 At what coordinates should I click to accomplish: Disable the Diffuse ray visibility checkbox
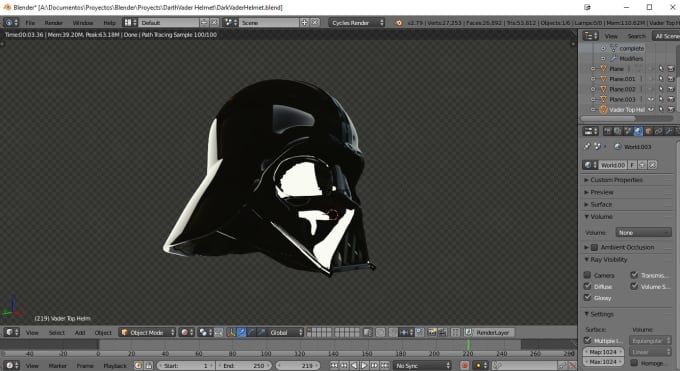coord(587,286)
